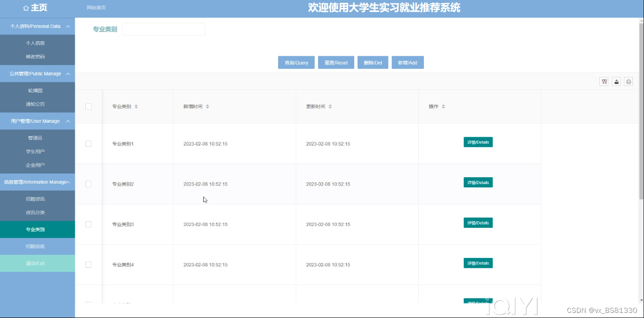Check the box for row 专业类别1

pyautogui.click(x=89, y=144)
